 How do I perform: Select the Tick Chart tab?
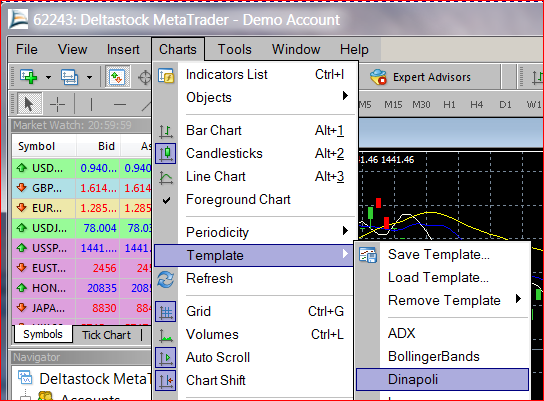107,335
